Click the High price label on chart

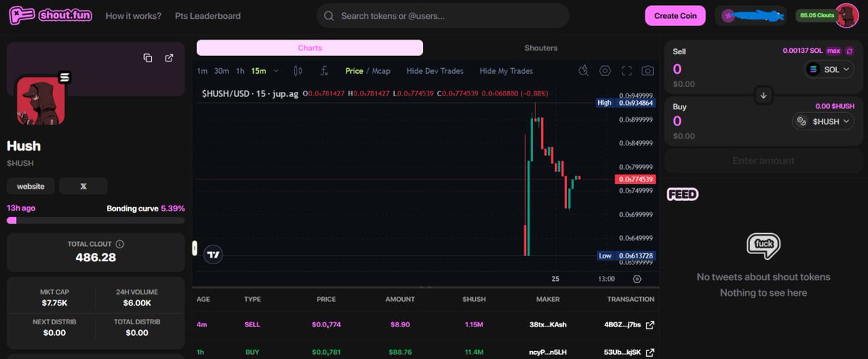coord(626,103)
